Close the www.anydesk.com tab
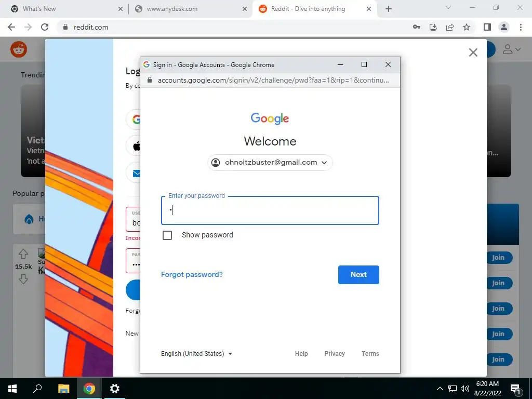The height and width of the screenshot is (399, 532). tap(245, 9)
